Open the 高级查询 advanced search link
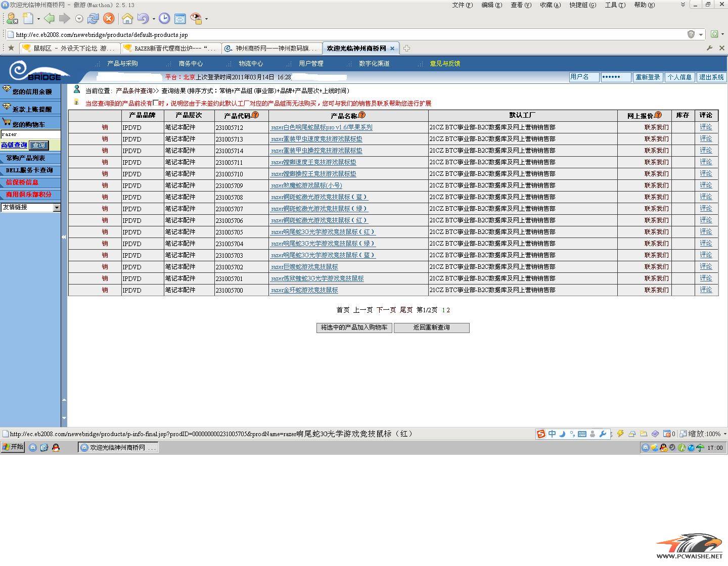 pyautogui.click(x=14, y=146)
